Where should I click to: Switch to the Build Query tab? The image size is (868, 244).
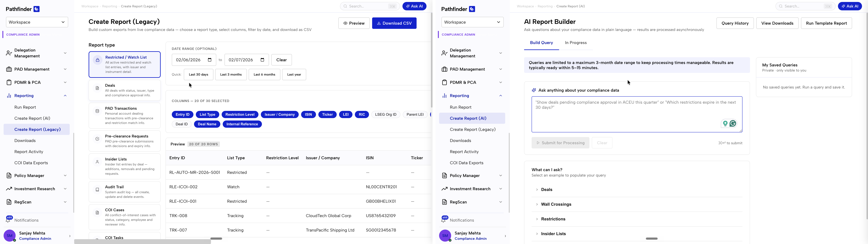(x=541, y=43)
